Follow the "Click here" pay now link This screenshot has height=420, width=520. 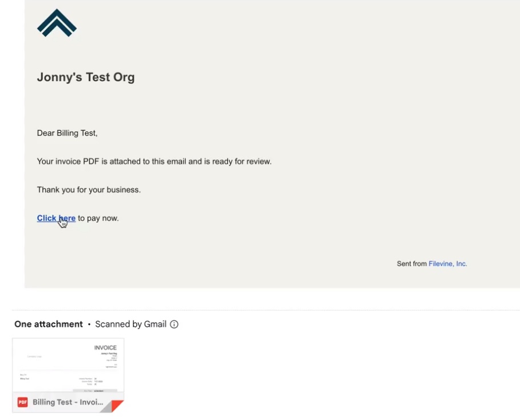[56, 218]
